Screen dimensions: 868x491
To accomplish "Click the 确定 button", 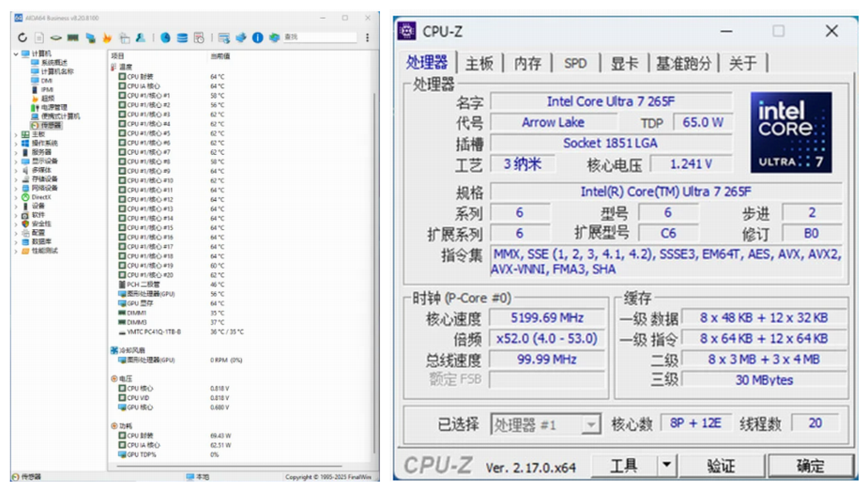I will (810, 466).
